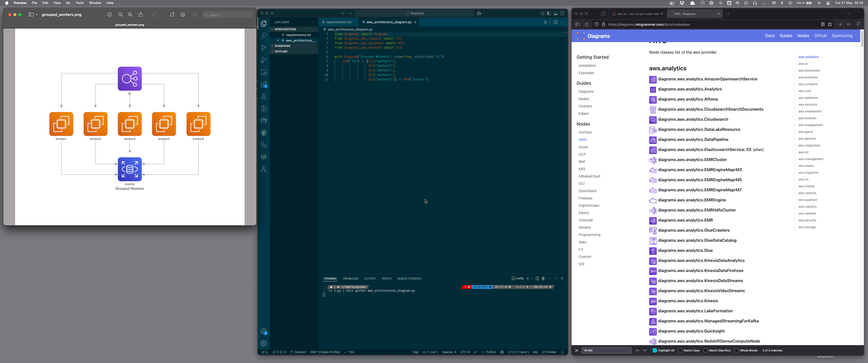Toggle VS Code bottom panel visibility
The width and height of the screenshot is (868, 363).
[556, 13]
